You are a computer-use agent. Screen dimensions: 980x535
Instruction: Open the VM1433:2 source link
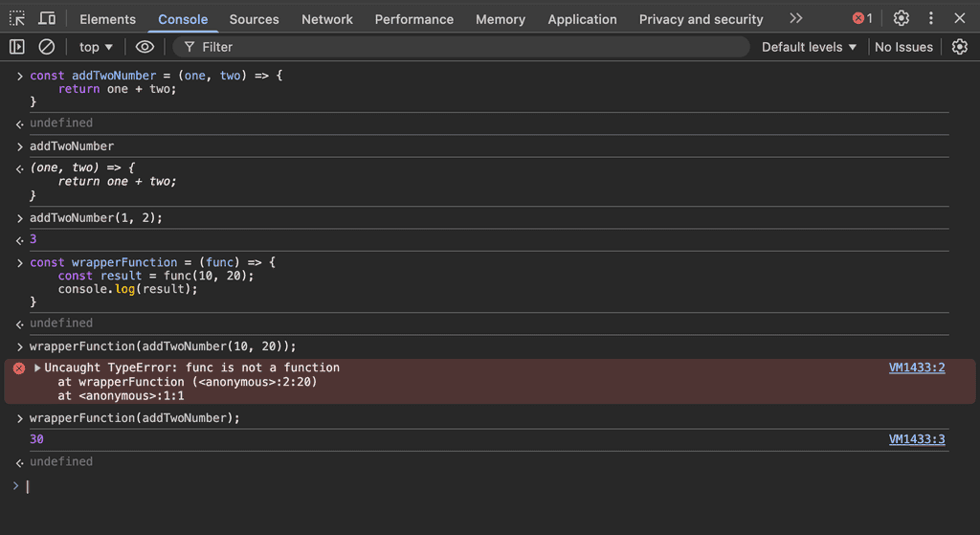916,368
